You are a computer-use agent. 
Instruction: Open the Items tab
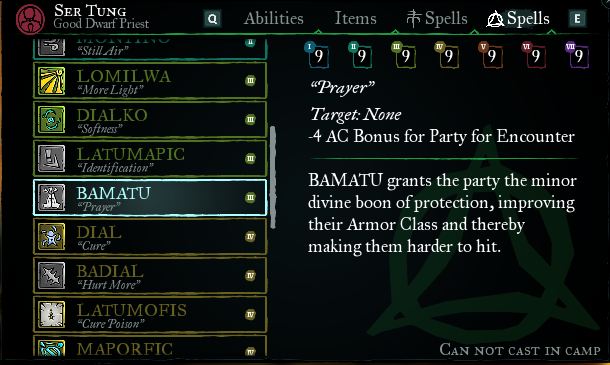click(x=356, y=18)
